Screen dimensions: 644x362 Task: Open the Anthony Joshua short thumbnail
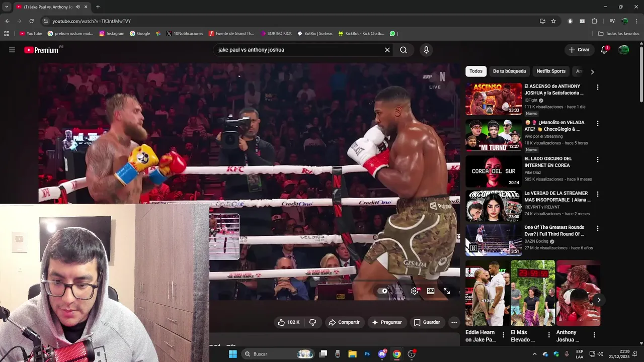click(579, 293)
